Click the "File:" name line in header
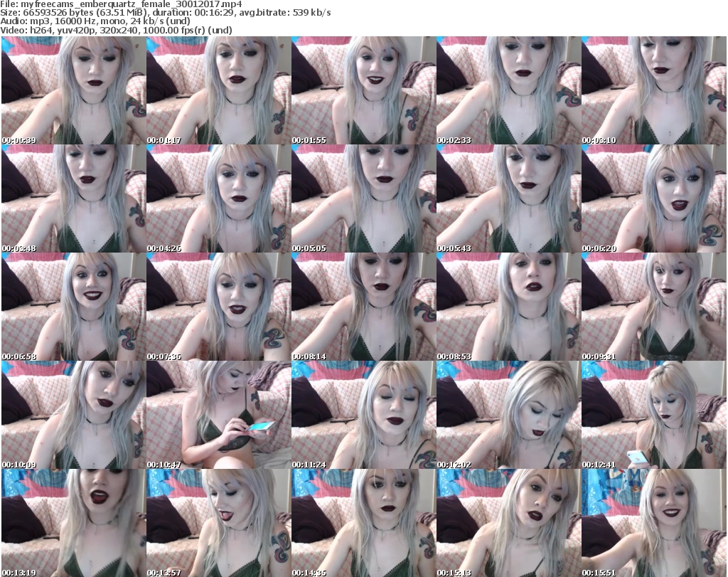728x577 pixels. (121, 4)
